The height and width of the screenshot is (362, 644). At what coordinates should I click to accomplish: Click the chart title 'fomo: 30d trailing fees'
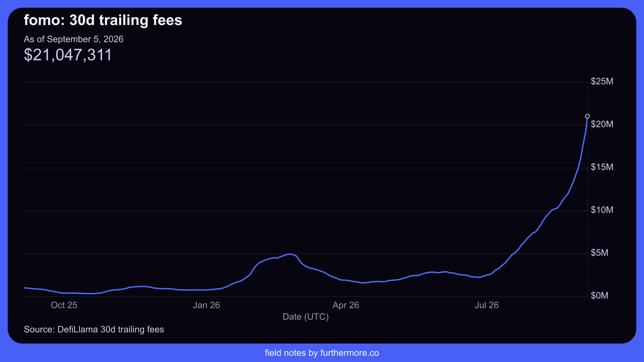(x=103, y=20)
